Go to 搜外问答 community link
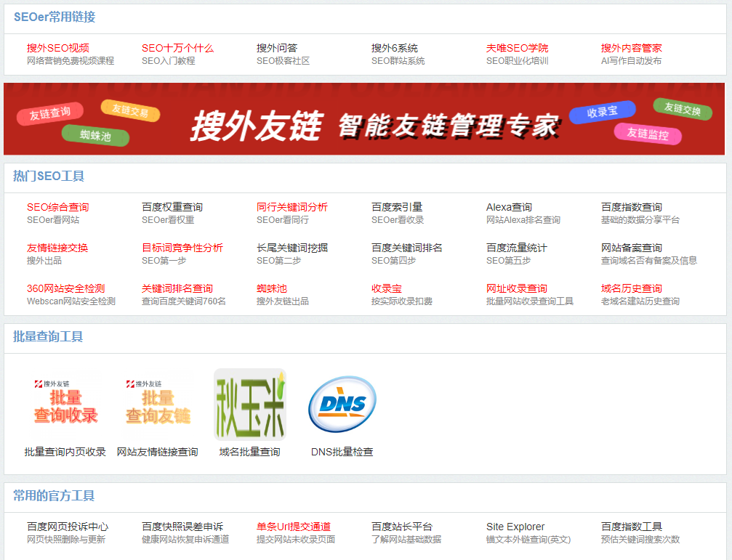This screenshot has width=732, height=560. pos(277,48)
